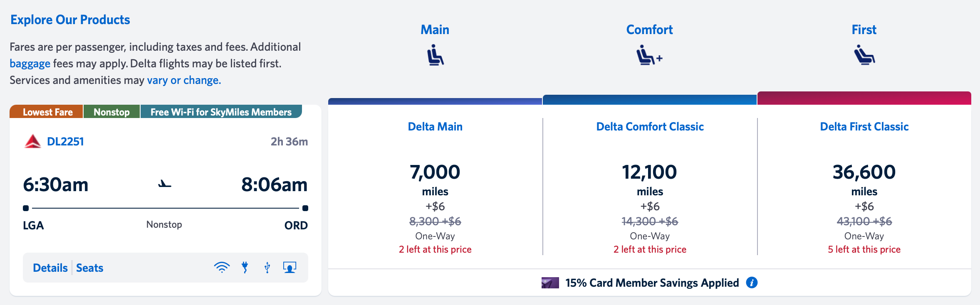Open the Card Member Savings info tooltip
Screen dimensions: 980x305
pyautogui.click(x=751, y=283)
